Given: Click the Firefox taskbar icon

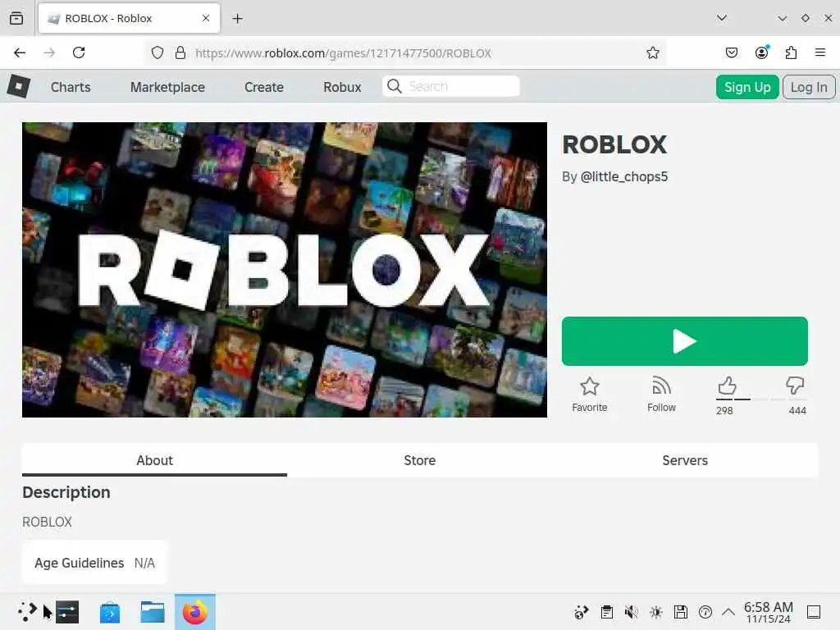Looking at the screenshot, I should (195, 612).
